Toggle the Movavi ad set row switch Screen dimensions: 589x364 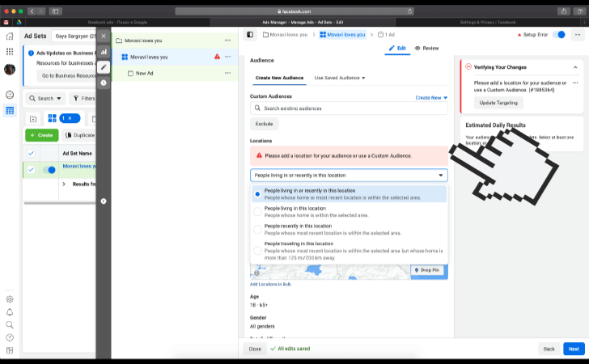49,170
